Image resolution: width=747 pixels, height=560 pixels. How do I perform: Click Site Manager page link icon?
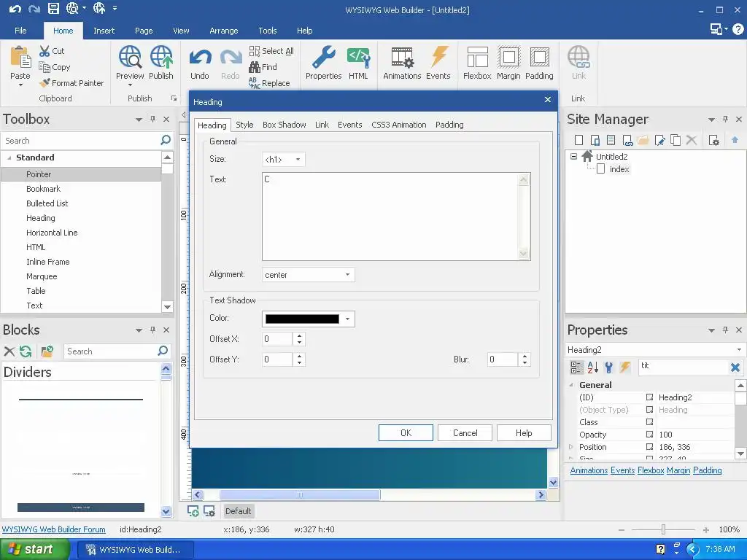(x=627, y=140)
